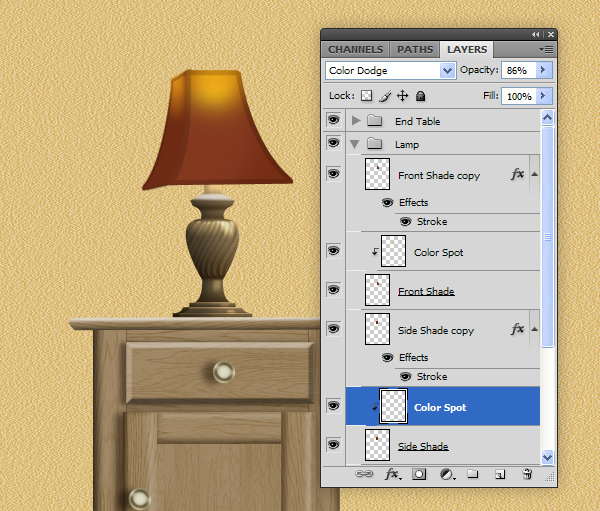Screen dimensions: 600x511
Task: Add a layer mask using the bottom icon
Action: [x=419, y=474]
